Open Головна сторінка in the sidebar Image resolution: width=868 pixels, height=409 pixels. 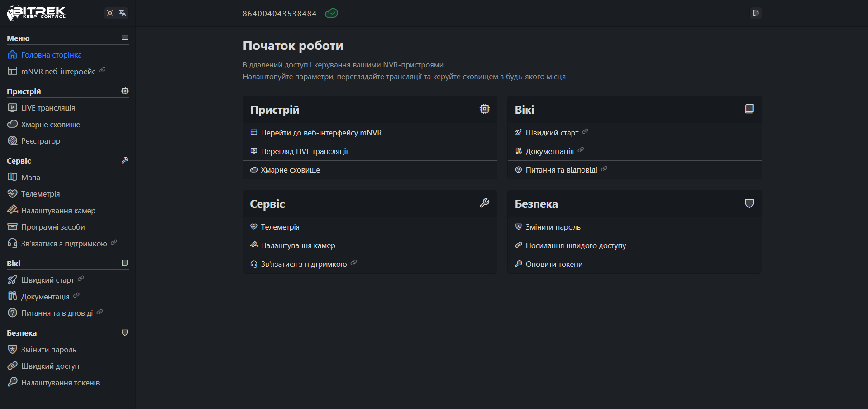(51, 55)
